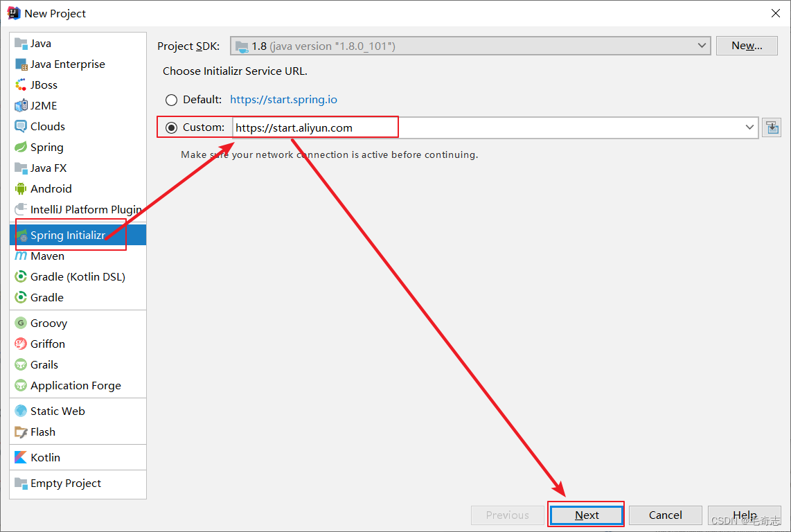Choose the Java Enterprise icon

[x=21, y=64]
